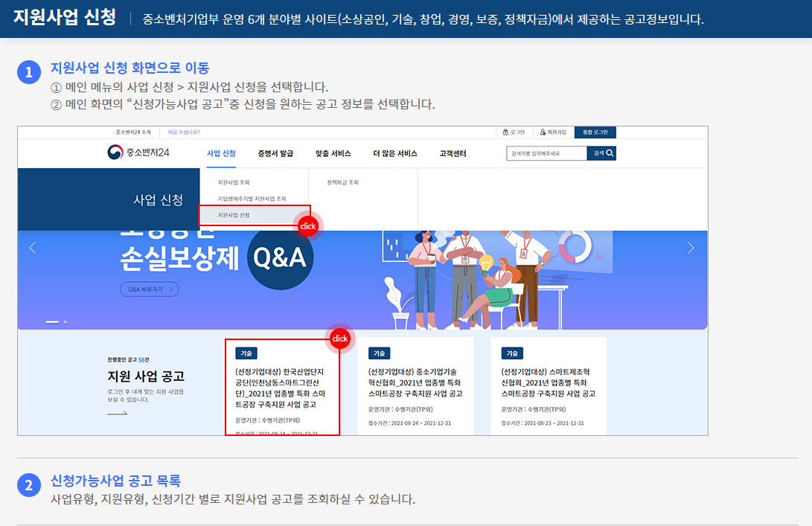Viewport: 812px width, 526px height.
Task: Click the 지원 사업 공고 section title
Action: 146,376
